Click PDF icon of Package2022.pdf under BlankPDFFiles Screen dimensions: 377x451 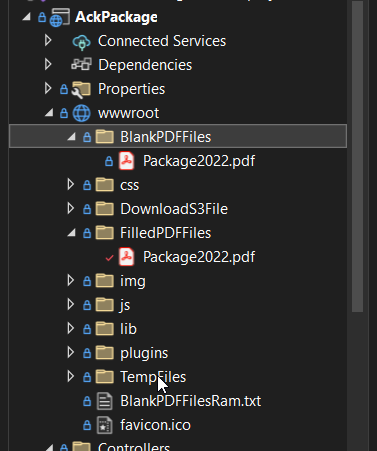tap(127, 161)
